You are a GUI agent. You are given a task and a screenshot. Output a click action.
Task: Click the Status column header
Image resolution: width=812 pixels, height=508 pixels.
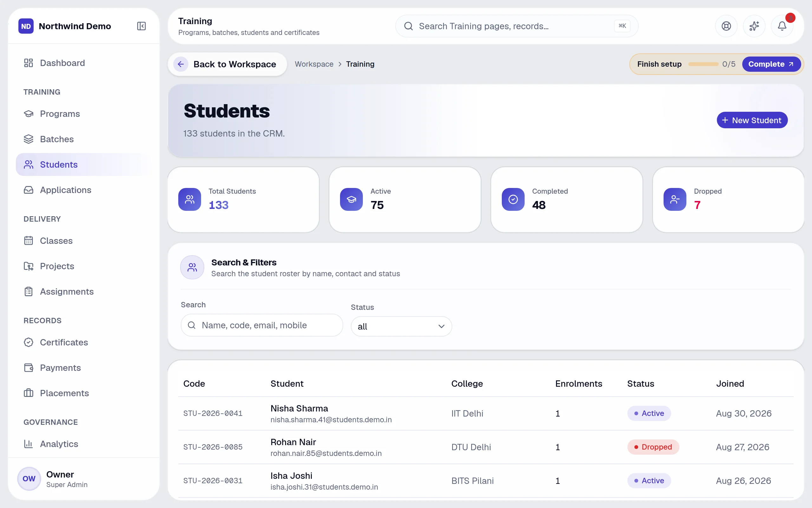pyautogui.click(x=640, y=383)
